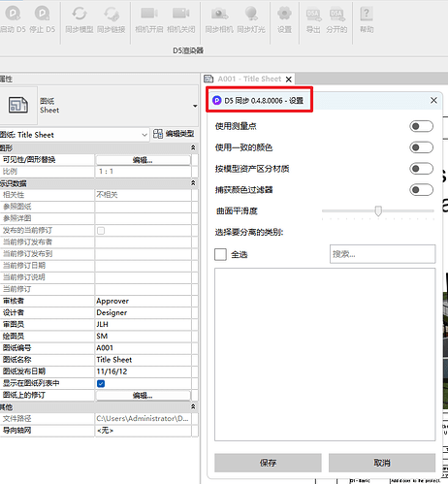The height and width of the screenshot is (484, 448).
Task: Turn on the 捕获颜色过滤器 switch
Action: (421, 190)
